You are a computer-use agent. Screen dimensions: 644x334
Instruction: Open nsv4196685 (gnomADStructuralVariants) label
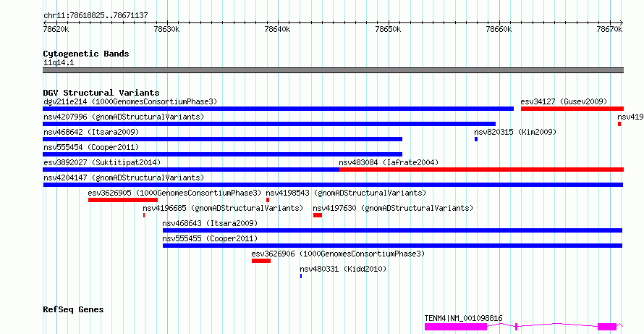(223, 208)
